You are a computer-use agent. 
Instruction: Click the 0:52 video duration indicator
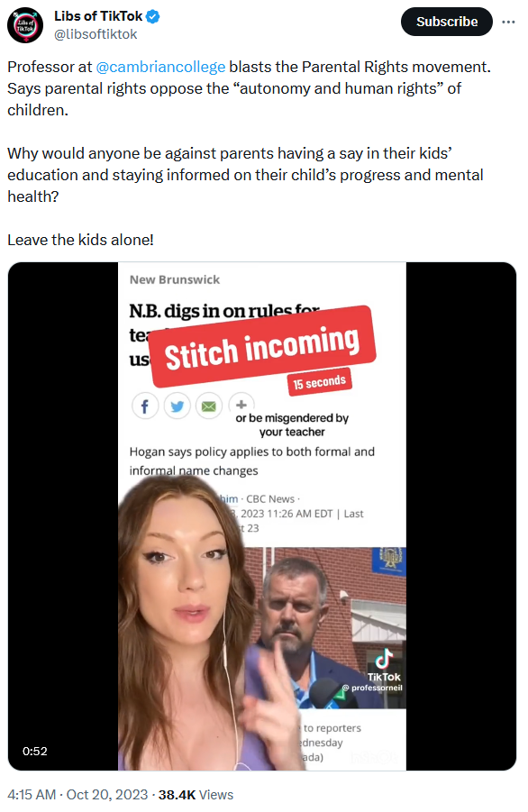[34, 751]
